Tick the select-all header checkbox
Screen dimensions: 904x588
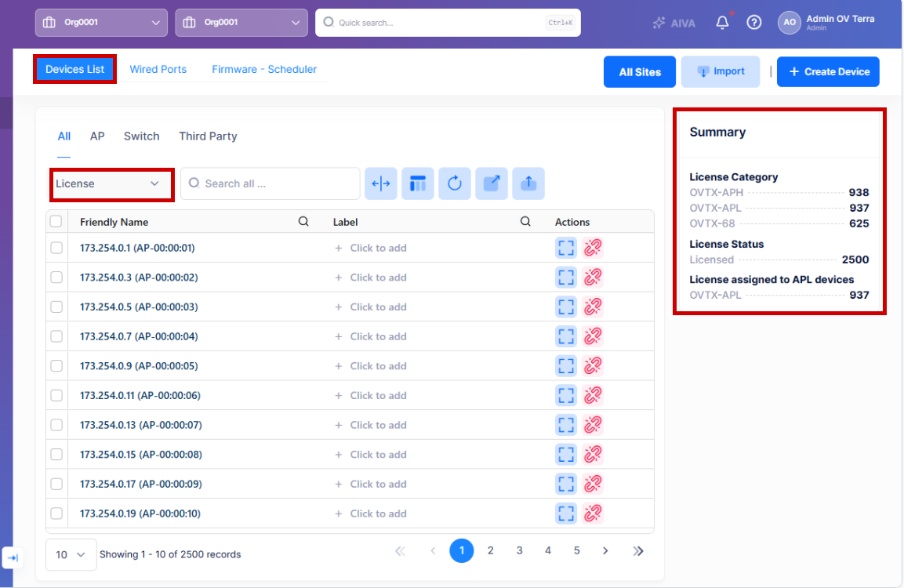56,221
